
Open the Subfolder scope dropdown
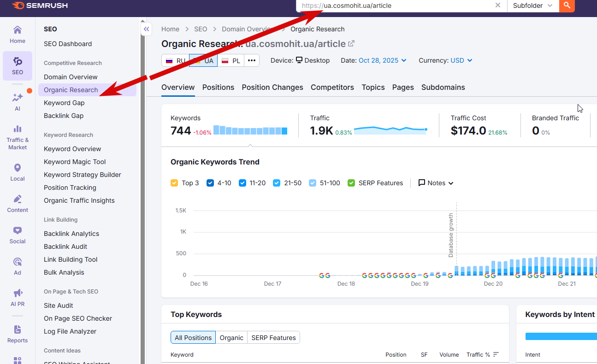click(533, 6)
